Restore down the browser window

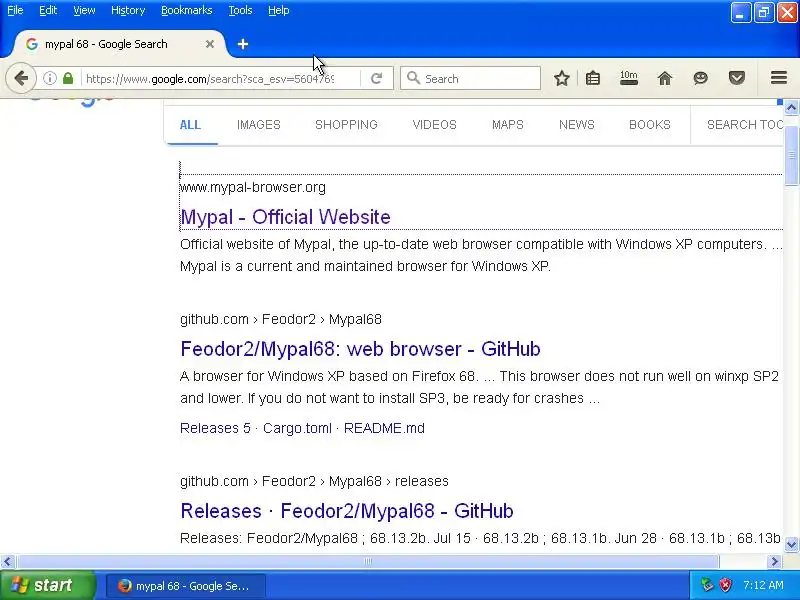pyautogui.click(x=764, y=12)
